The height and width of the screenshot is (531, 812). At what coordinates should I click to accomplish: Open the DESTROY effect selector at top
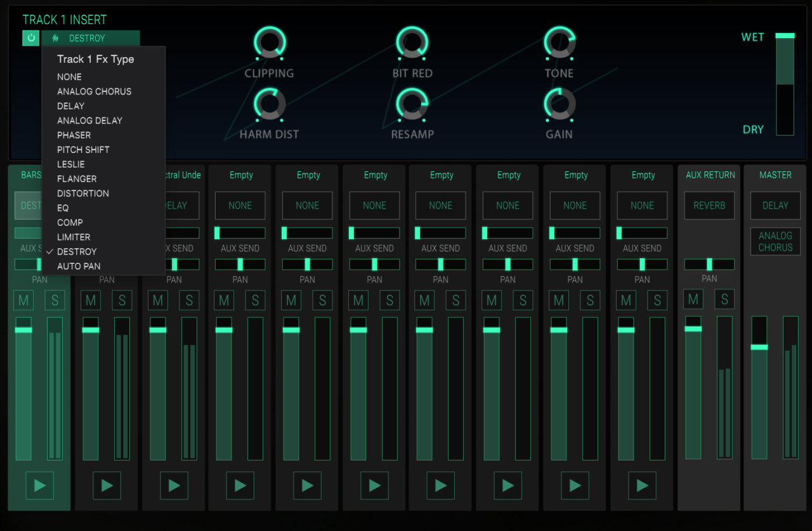(91, 38)
